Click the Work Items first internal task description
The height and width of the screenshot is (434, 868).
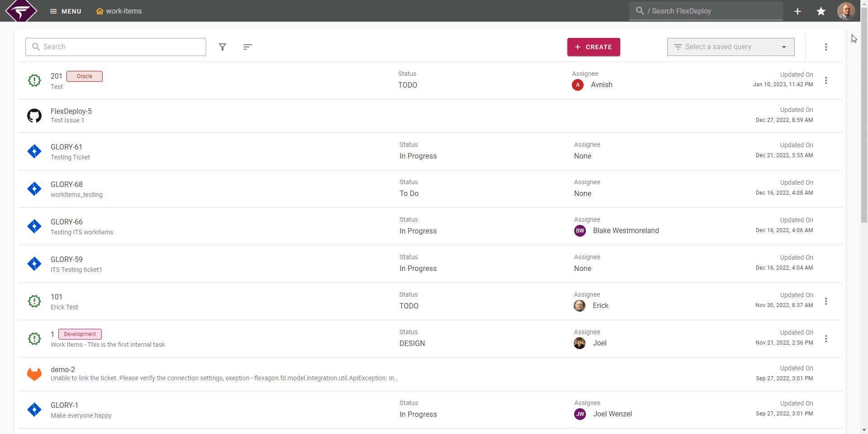[x=108, y=345]
